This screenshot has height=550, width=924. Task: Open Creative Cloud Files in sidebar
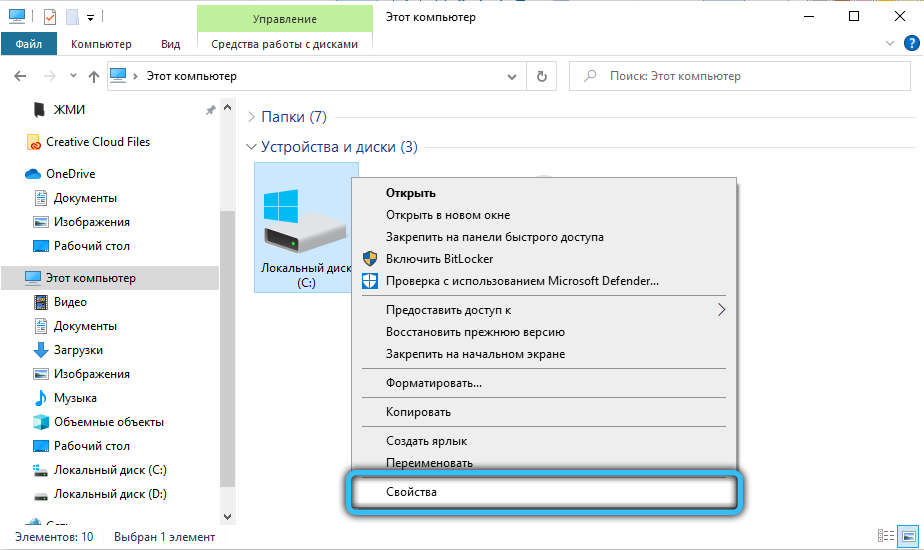97,142
